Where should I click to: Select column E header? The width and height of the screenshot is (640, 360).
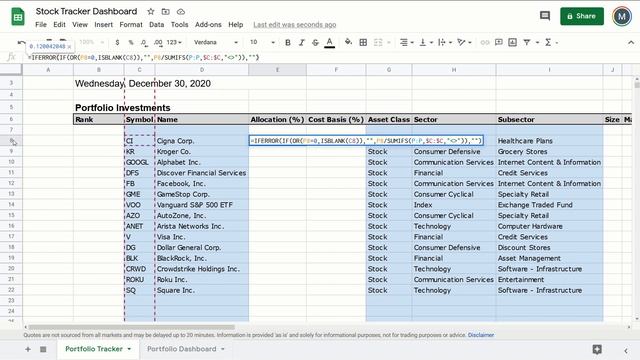point(278,70)
